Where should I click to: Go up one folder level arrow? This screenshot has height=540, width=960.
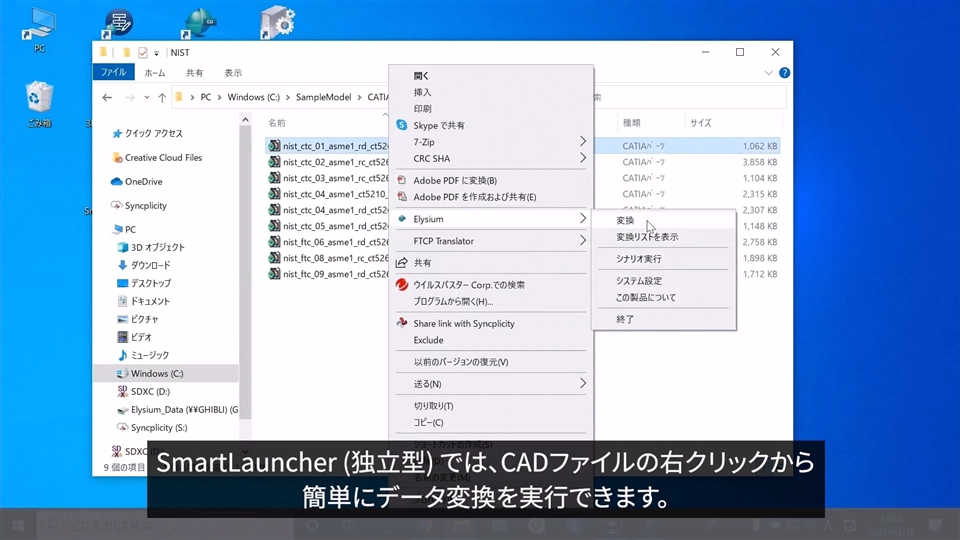click(162, 97)
